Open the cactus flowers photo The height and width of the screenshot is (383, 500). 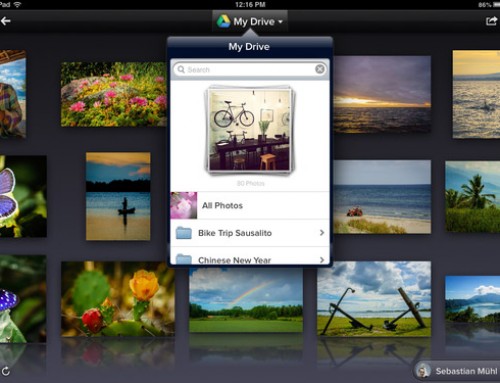(x=118, y=299)
